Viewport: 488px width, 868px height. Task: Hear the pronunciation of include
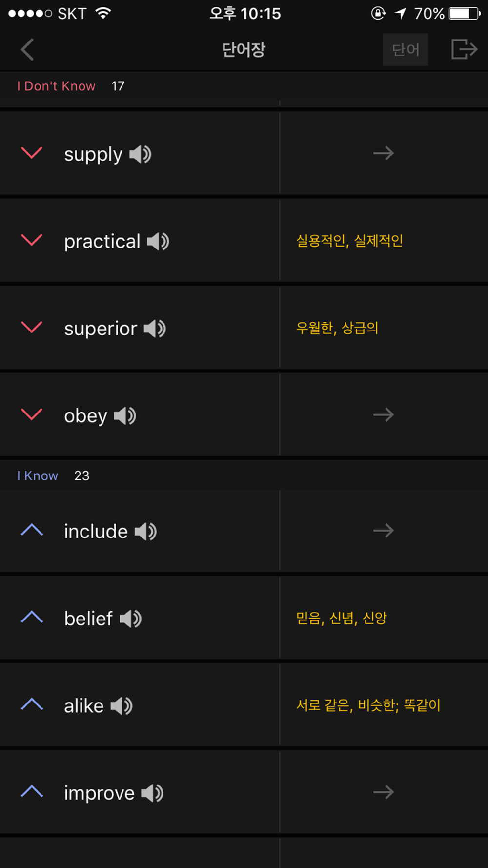tap(145, 532)
